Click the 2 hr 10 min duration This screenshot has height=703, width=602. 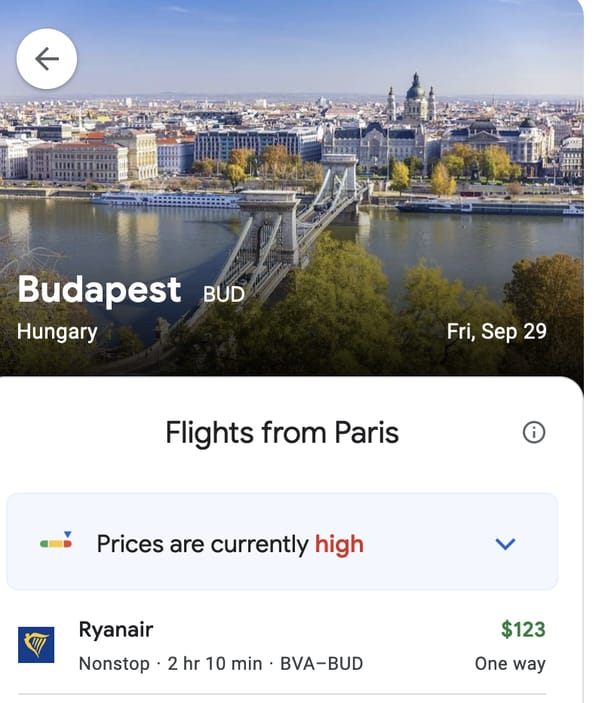tap(215, 663)
